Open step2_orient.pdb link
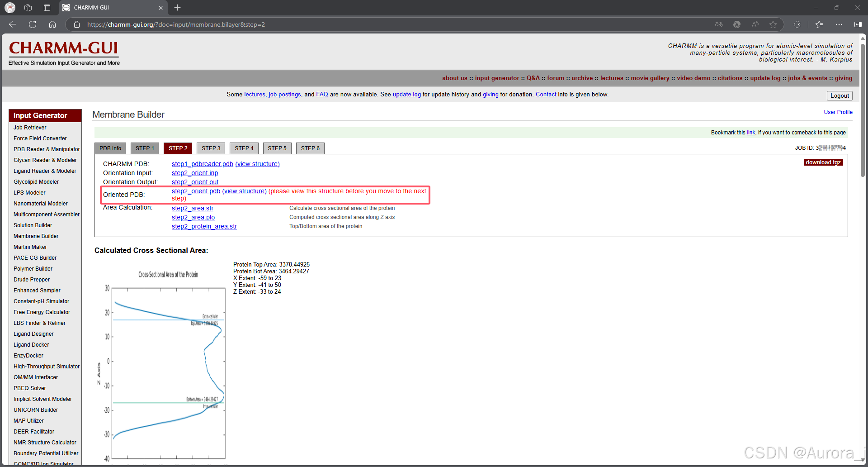Viewport: 868px width, 467px height. click(196, 191)
